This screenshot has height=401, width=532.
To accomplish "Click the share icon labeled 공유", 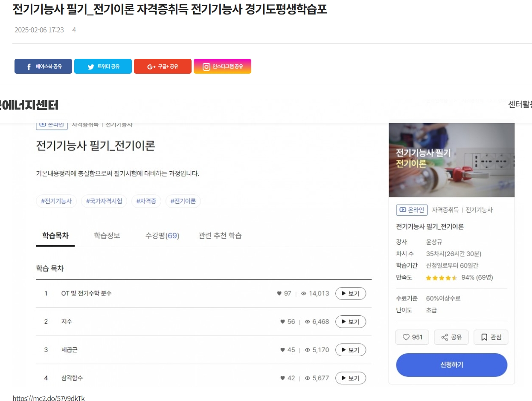I will [x=445, y=337].
